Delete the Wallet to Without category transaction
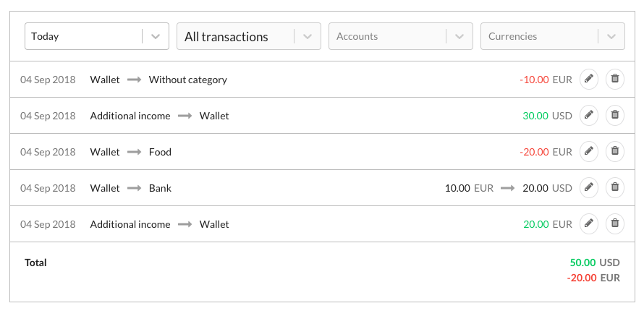Image resolution: width=644 pixels, height=311 pixels. 614,79
